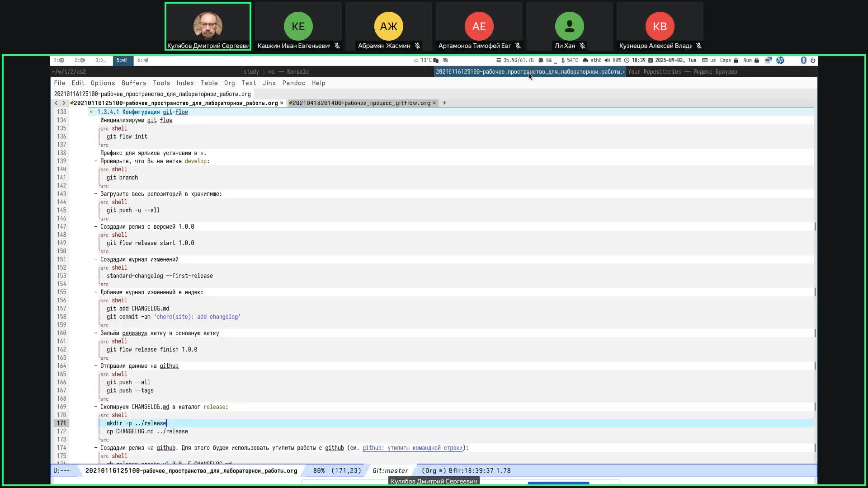Click the 80% position indicator in mode line
Image resolution: width=868 pixels, height=488 pixels.
(319, 471)
